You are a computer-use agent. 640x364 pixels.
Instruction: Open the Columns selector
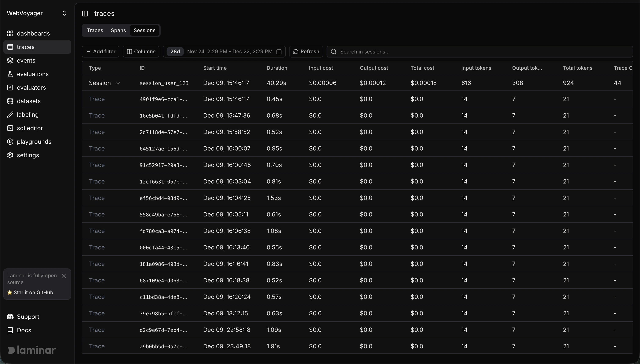click(141, 52)
